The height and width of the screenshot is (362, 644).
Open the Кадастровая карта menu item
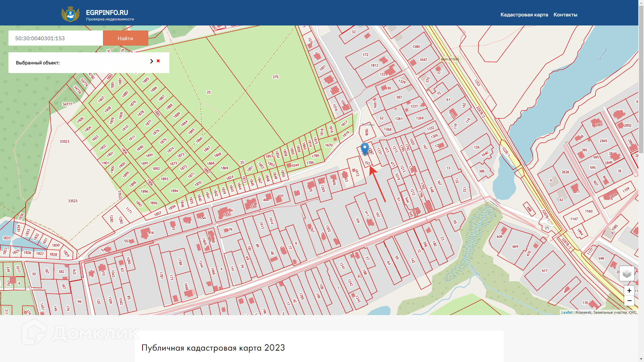pyautogui.click(x=524, y=15)
